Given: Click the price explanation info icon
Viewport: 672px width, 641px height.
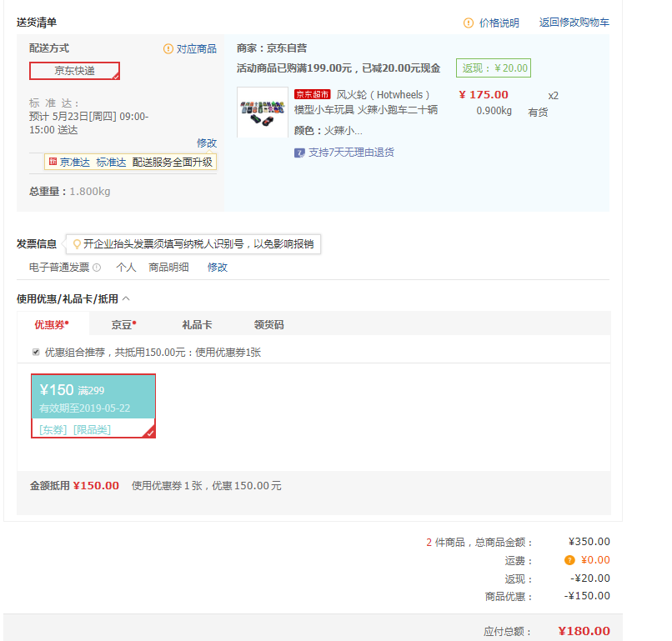Looking at the screenshot, I should [469, 23].
